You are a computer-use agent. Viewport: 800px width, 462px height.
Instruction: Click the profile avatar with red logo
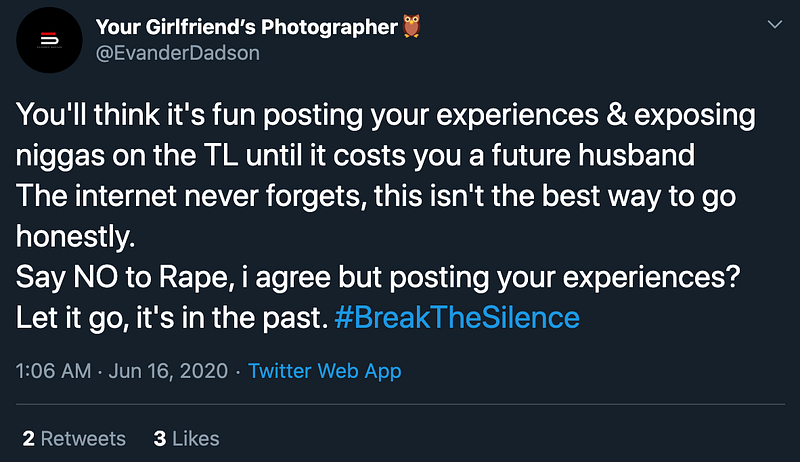tap(50, 40)
